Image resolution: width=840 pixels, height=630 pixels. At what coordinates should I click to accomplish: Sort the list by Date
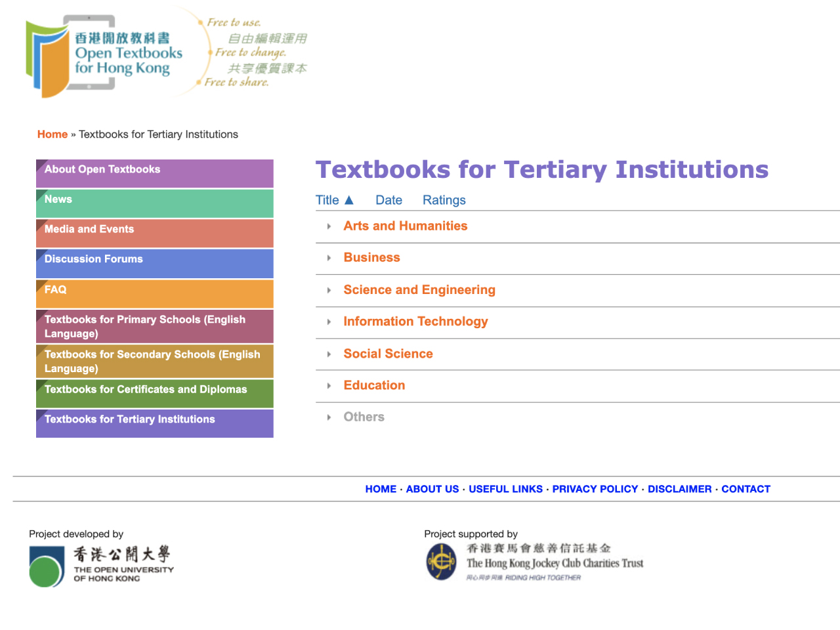pos(388,200)
